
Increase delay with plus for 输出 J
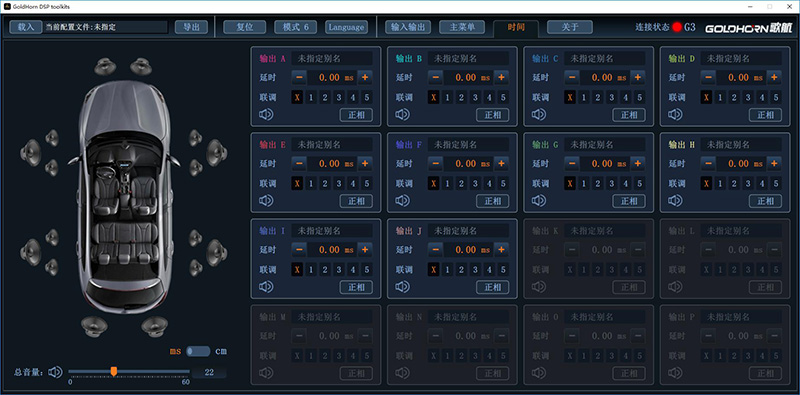(x=502, y=250)
